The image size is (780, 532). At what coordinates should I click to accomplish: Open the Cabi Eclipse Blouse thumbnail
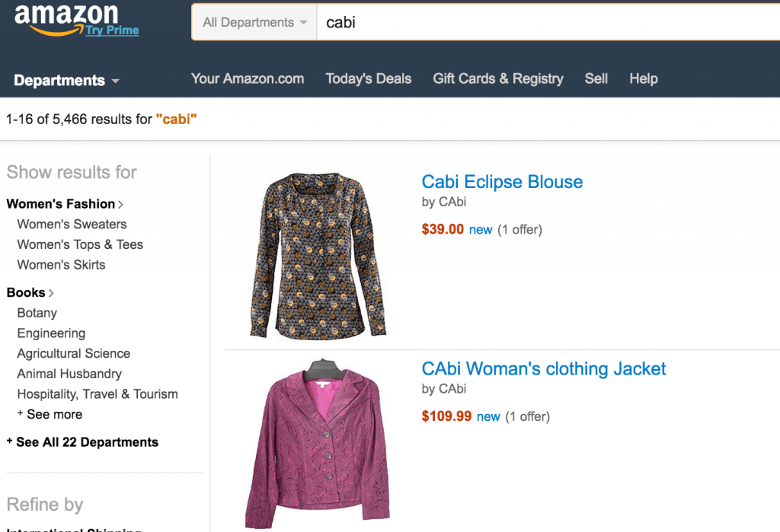[318, 255]
